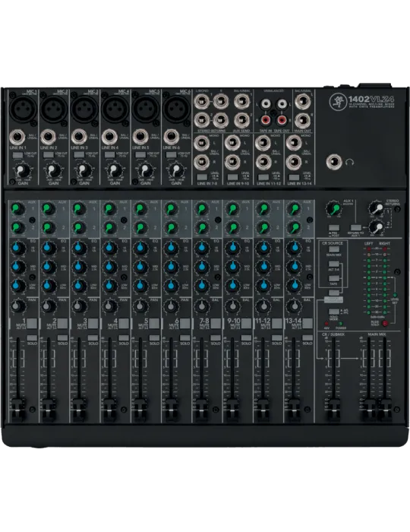Click the "CR SOURCE" label

point(333,243)
